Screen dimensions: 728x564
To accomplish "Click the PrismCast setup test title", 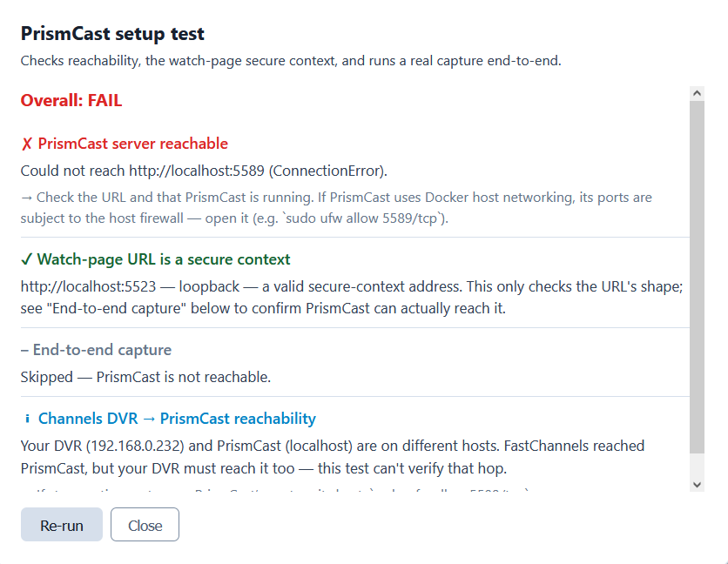I will (112, 34).
